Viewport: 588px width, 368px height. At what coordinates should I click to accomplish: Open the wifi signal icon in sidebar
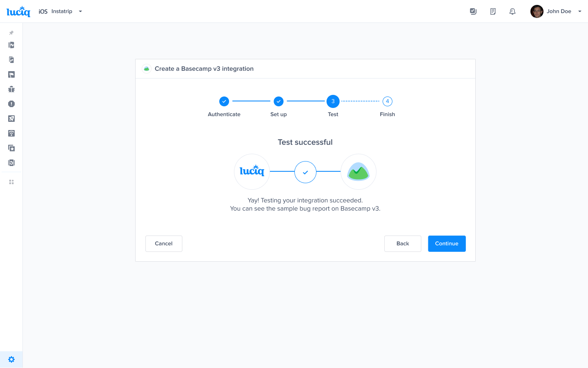click(x=11, y=133)
